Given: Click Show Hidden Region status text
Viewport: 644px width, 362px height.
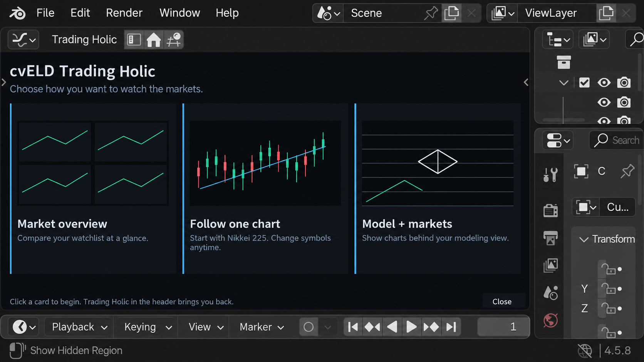Looking at the screenshot, I should pyautogui.click(x=76, y=350).
